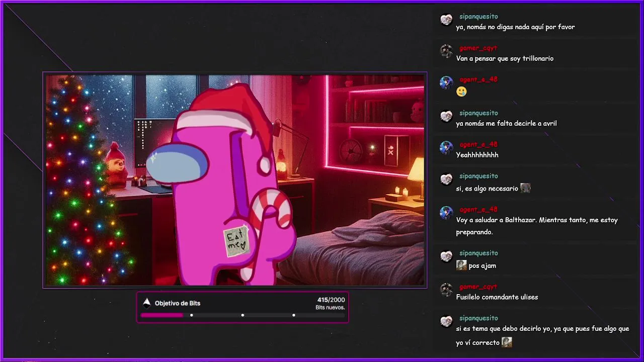Screen dimensions: 644x362
Task: Click the crying-smile emoji in agent_e_48's message
Action: [461, 92]
